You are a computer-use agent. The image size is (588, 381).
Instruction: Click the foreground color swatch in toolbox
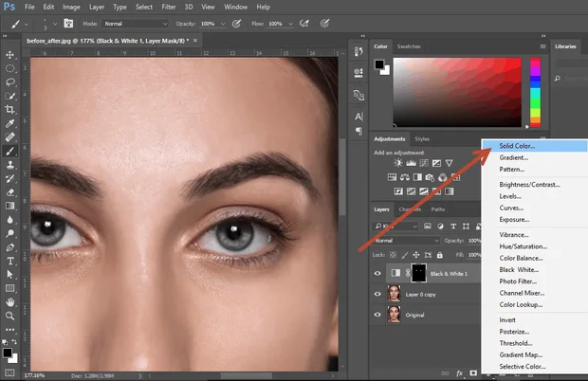click(x=7, y=353)
